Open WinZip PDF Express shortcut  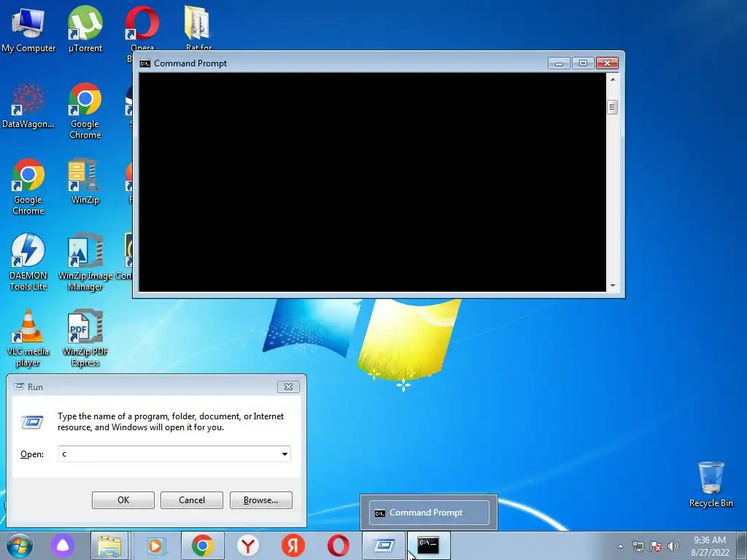click(x=85, y=338)
